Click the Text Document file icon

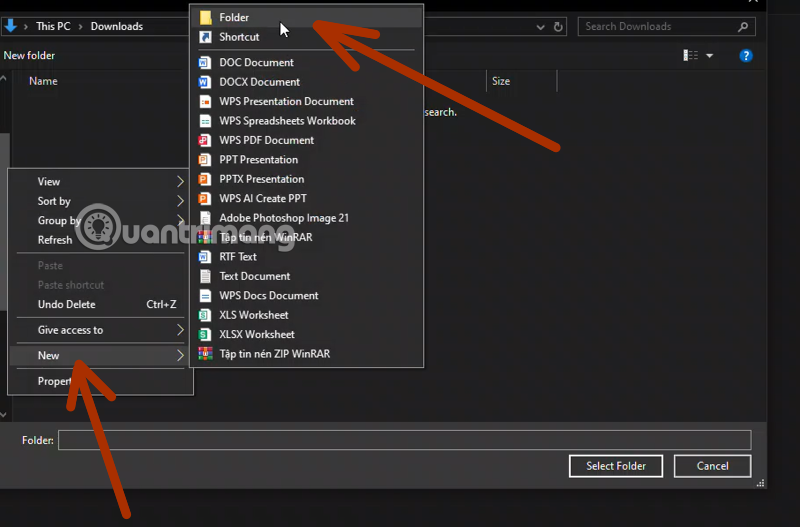tap(205, 276)
